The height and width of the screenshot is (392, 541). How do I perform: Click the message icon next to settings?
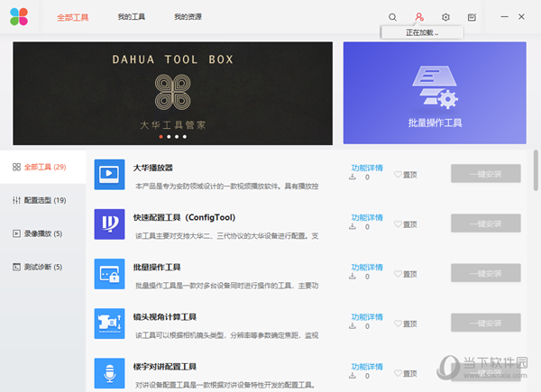click(x=472, y=17)
